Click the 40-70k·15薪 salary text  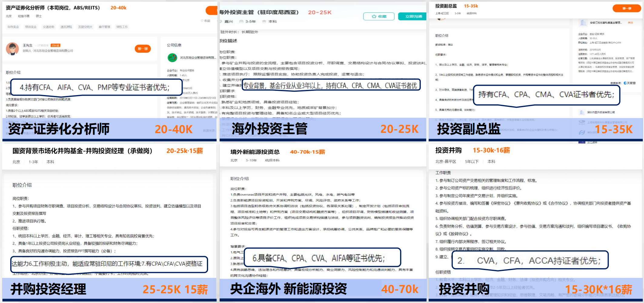coord(307,152)
